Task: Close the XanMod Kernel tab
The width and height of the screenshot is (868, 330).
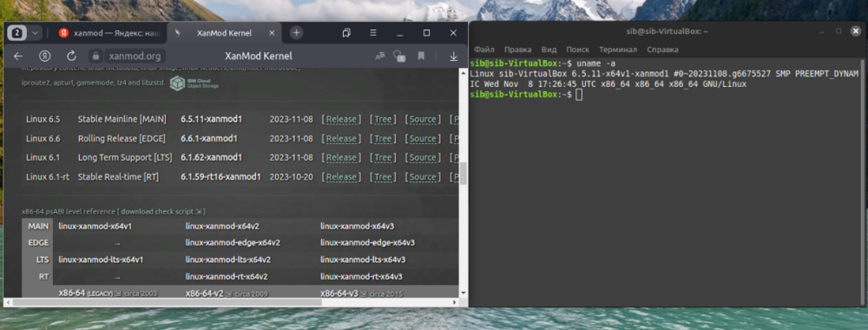Action: [272, 33]
